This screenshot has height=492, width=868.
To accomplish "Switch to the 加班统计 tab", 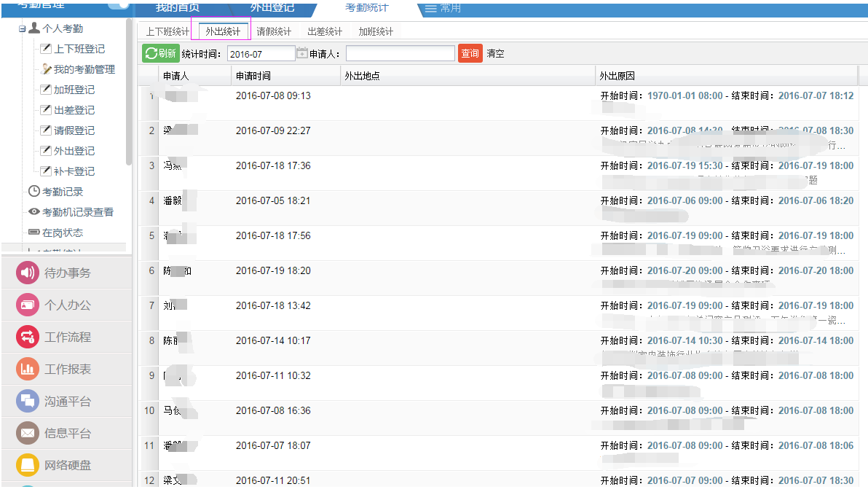I will (376, 31).
